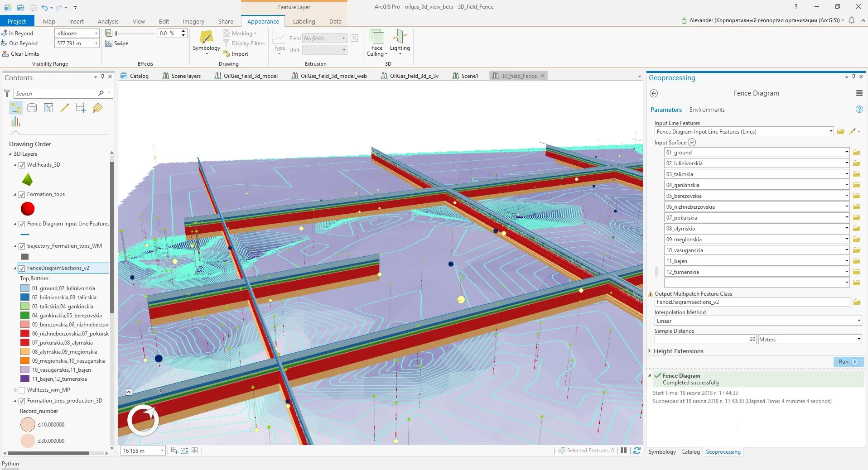Image resolution: width=868 pixels, height=470 pixels.
Task: Click Import symbology in the Drawing group
Action: tap(236, 54)
